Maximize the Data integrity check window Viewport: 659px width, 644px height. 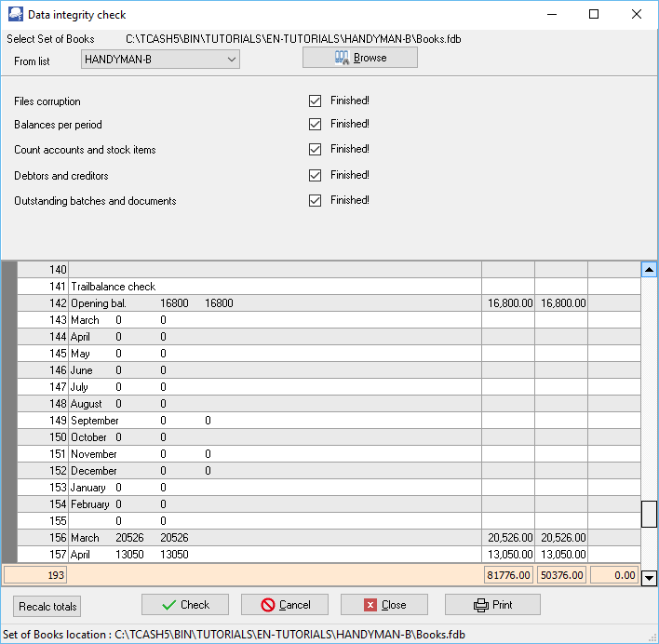pos(594,15)
